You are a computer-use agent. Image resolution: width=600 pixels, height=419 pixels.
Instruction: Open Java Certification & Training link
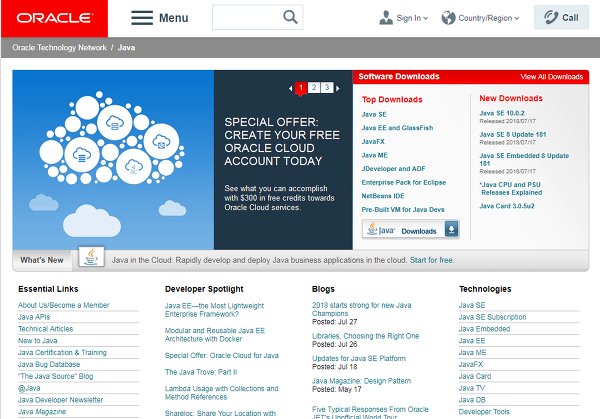pyautogui.click(x=62, y=353)
